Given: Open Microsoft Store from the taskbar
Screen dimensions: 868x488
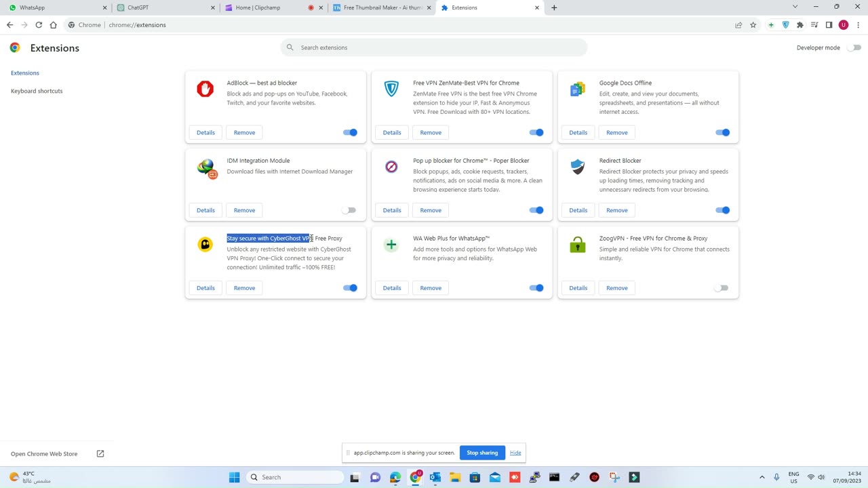Looking at the screenshot, I should (475, 477).
